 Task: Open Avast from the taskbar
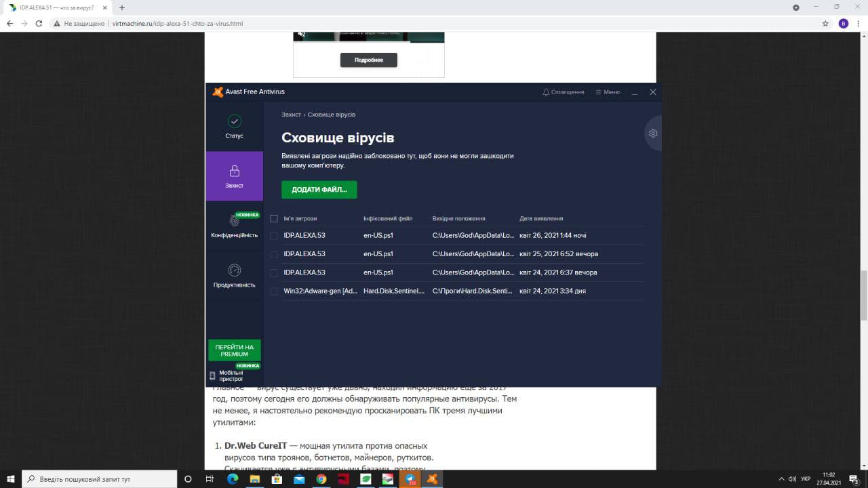pyautogui.click(x=432, y=479)
